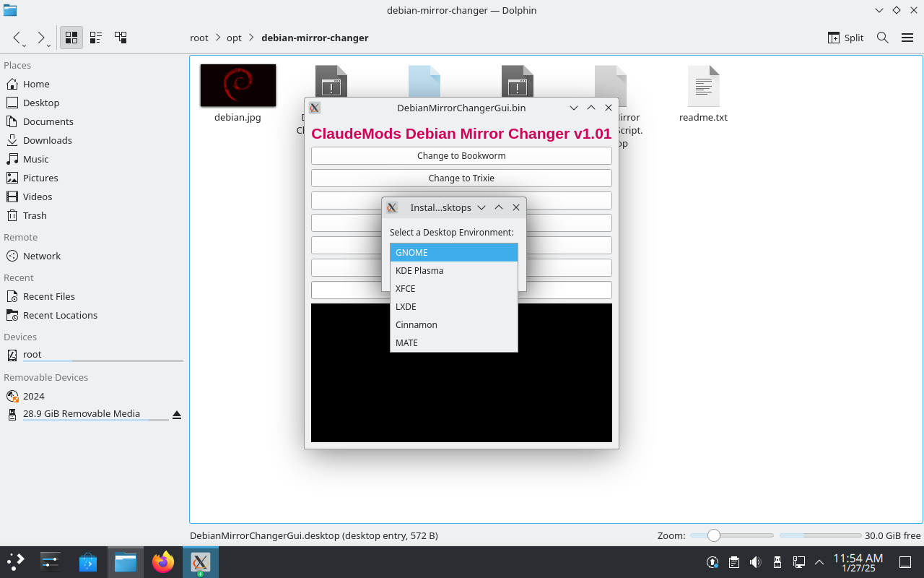Click Change to Bookworm button
Image resolution: width=924 pixels, height=578 pixels.
pyautogui.click(x=461, y=156)
